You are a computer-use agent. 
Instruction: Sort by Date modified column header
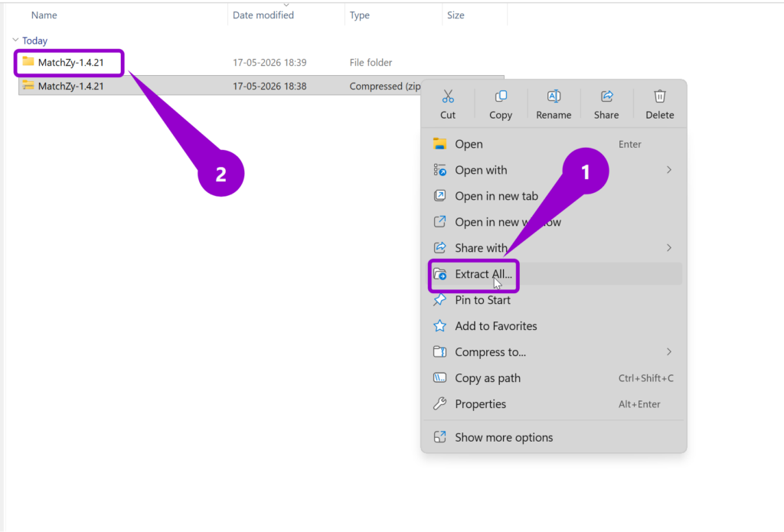coord(263,15)
